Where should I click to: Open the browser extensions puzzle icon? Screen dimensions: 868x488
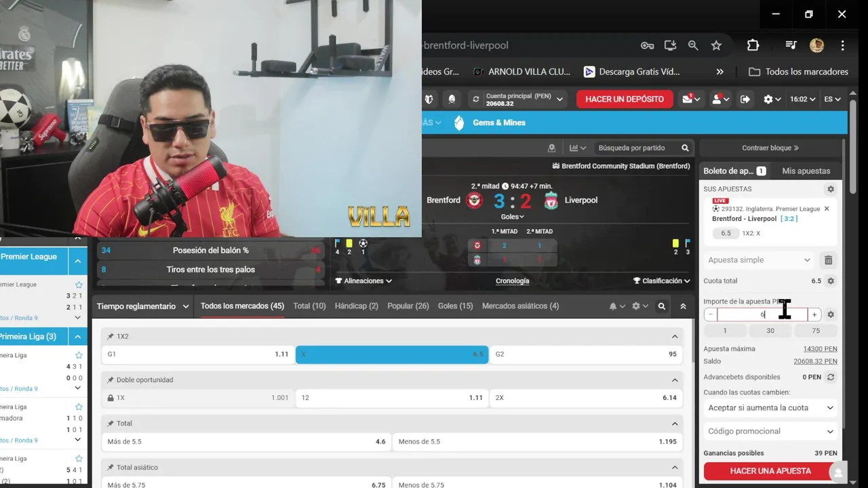coord(753,45)
